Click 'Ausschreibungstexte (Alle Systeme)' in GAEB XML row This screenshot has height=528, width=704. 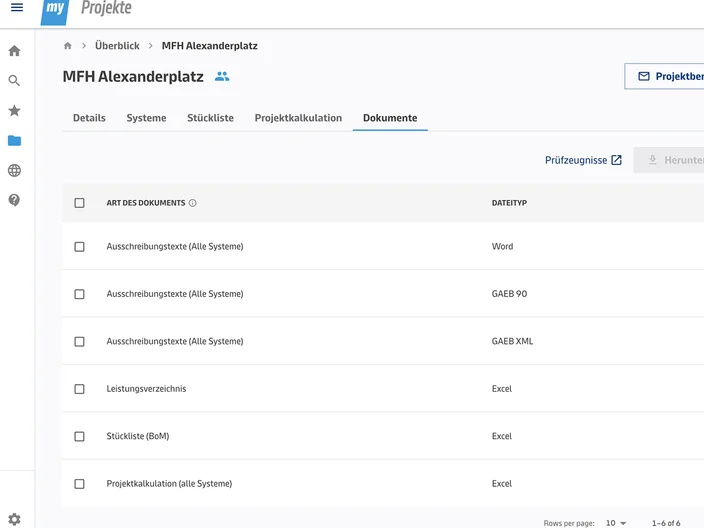(x=175, y=341)
